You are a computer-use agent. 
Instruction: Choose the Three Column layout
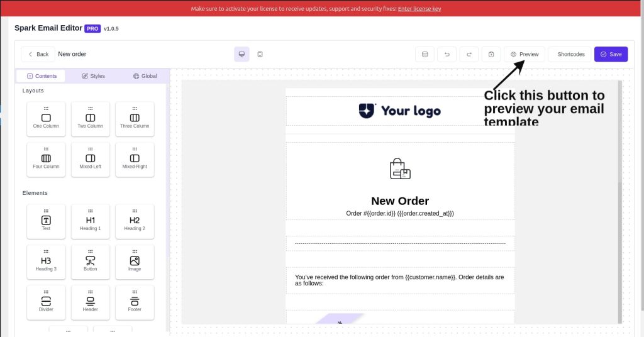click(135, 119)
